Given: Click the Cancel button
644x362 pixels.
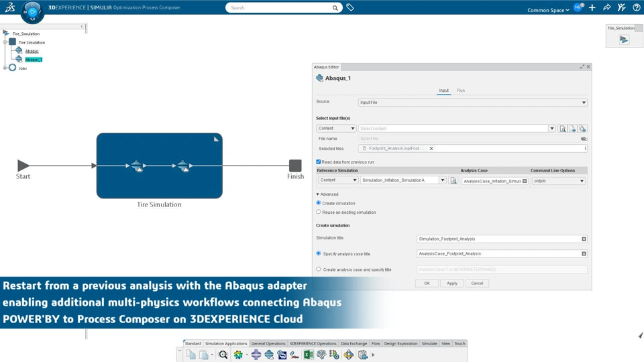Looking at the screenshot, I should coord(477,283).
